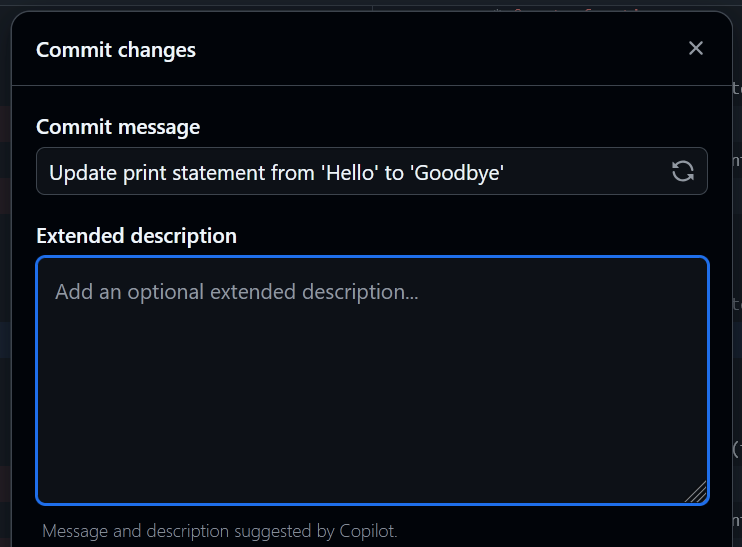Grab the extended description resize handle
Viewport: 742px width, 547px height.
click(x=696, y=492)
